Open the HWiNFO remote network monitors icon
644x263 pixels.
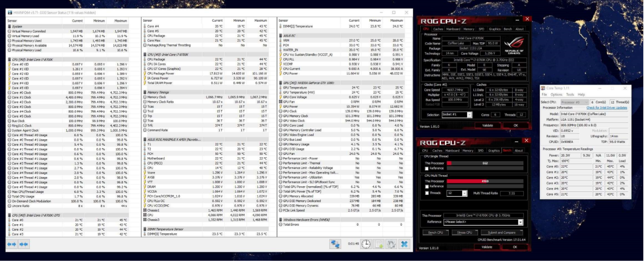coord(335,244)
